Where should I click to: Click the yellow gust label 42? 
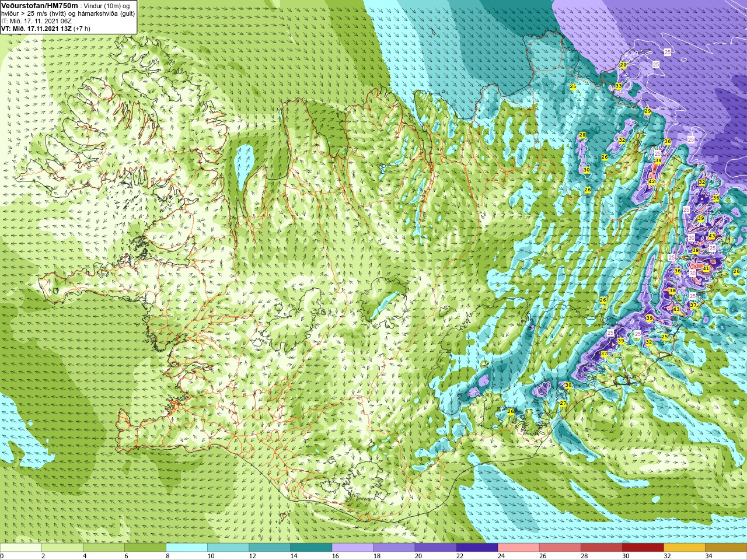(x=652, y=182)
